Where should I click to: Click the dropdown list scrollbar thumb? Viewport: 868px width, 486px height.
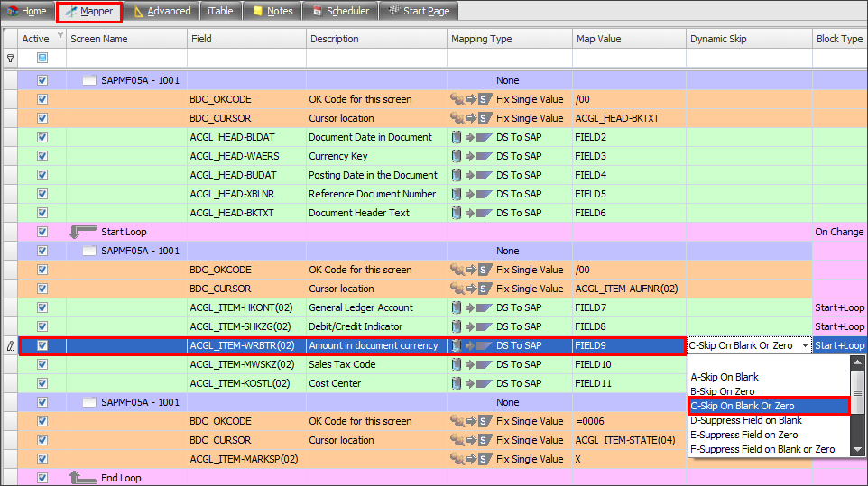coord(857,392)
